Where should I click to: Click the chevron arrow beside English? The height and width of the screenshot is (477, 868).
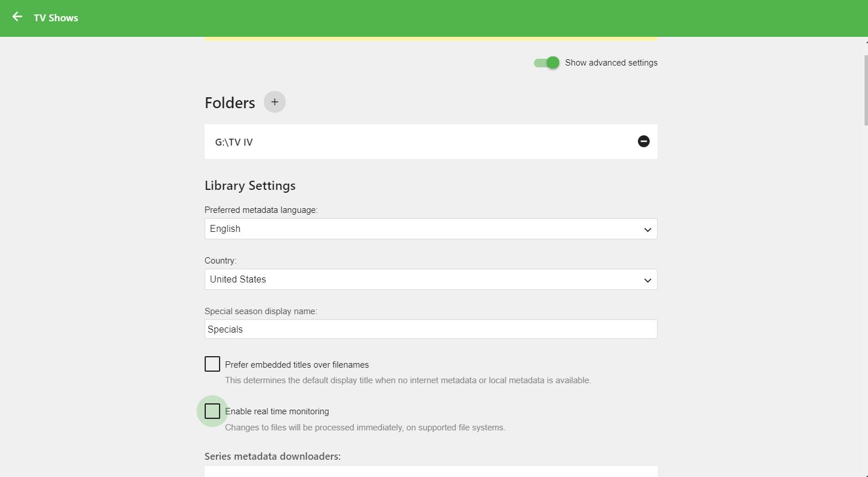pos(647,230)
